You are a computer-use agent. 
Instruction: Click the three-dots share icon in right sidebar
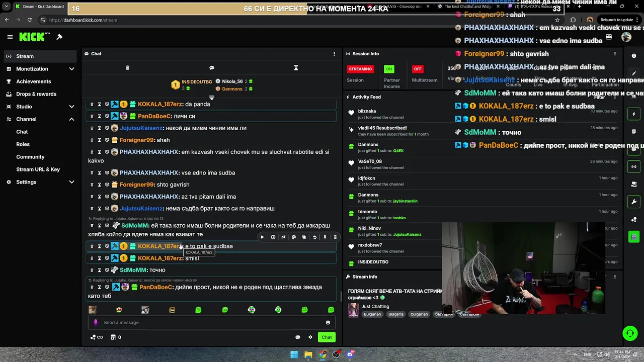pyautogui.click(x=634, y=219)
